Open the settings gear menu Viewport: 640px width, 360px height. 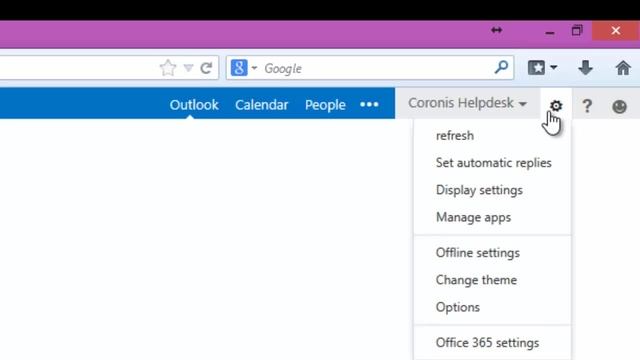click(x=556, y=105)
